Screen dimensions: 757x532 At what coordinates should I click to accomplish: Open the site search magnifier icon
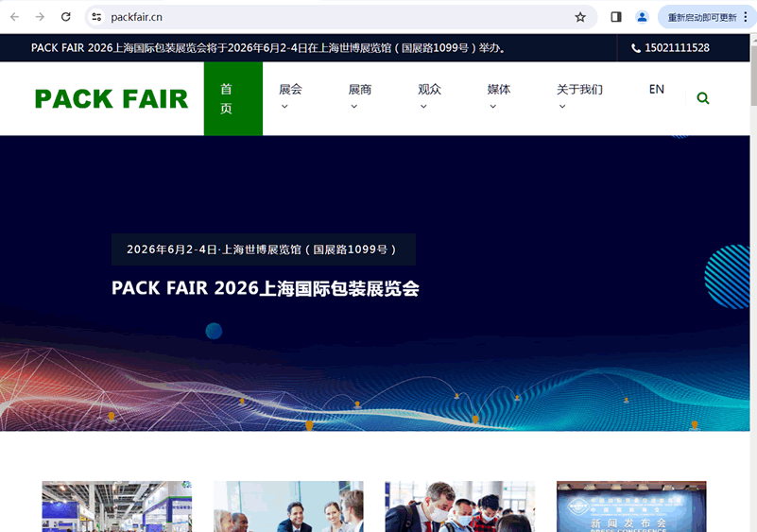click(702, 98)
